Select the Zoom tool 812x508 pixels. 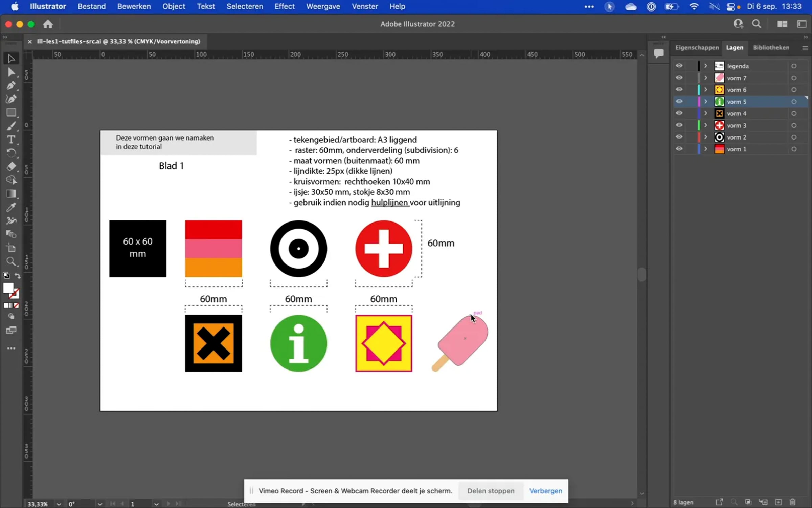pos(11,261)
